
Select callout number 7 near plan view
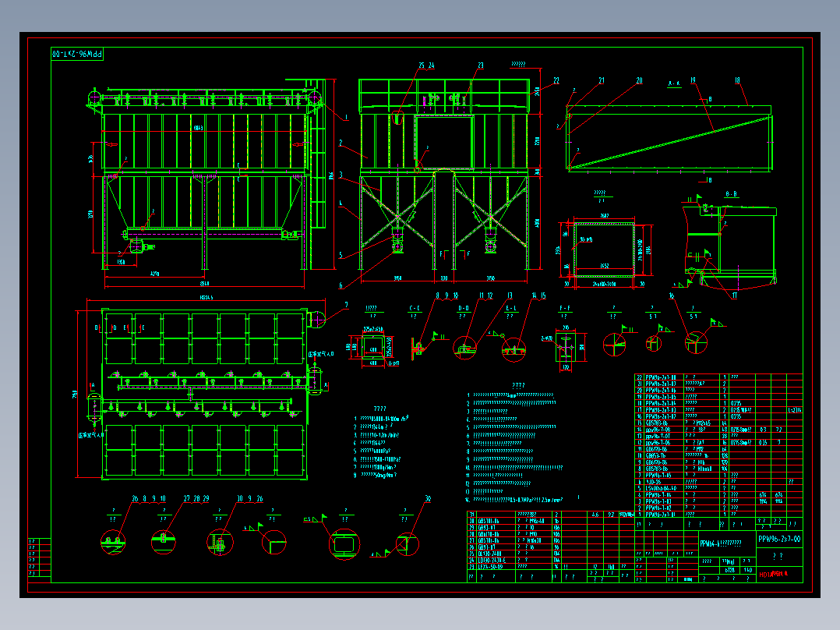346,305
